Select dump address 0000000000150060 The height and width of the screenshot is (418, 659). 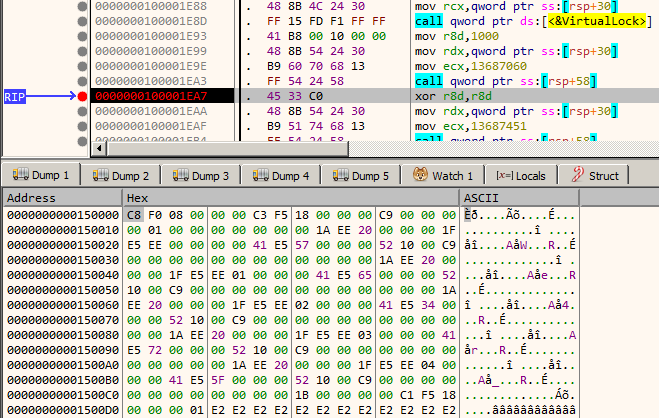tap(63, 305)
